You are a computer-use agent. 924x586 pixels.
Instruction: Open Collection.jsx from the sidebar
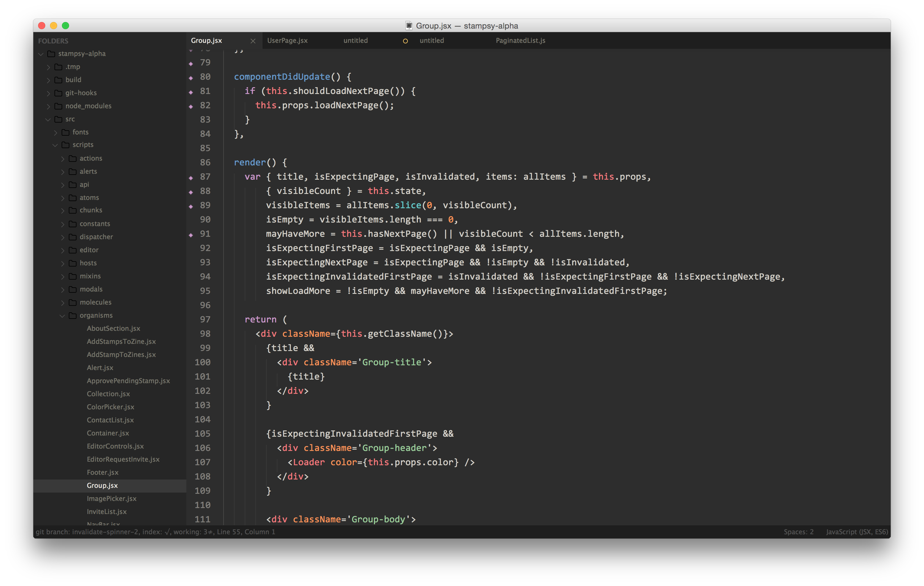108,394
